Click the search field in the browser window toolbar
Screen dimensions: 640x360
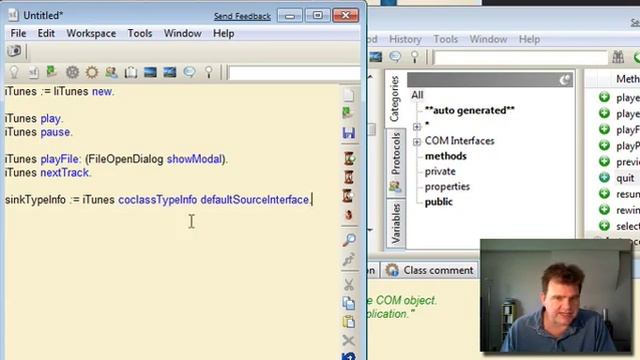521,57
